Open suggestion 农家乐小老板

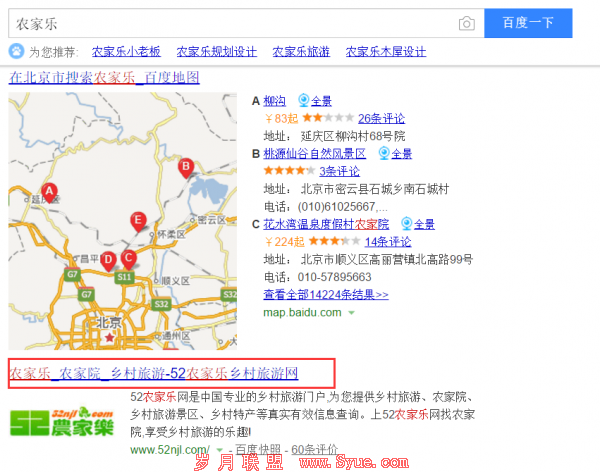tap(126, 51)
